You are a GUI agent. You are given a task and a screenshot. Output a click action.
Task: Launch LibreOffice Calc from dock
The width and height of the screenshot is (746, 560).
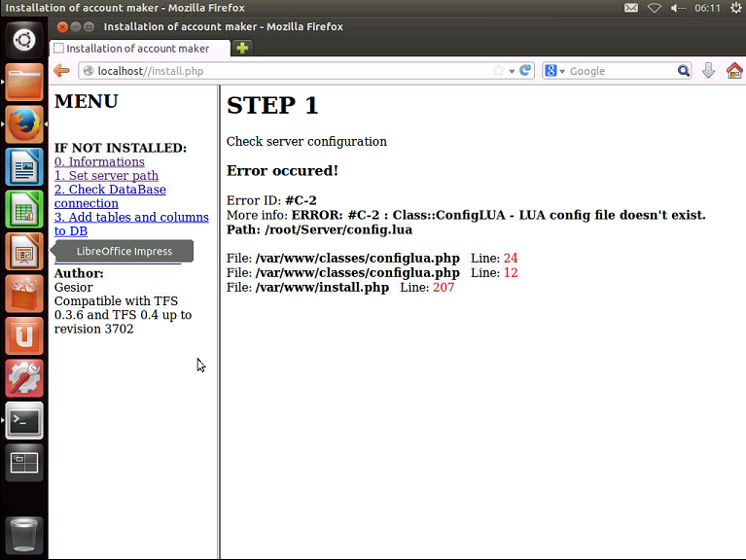click(x=24, y=209)
